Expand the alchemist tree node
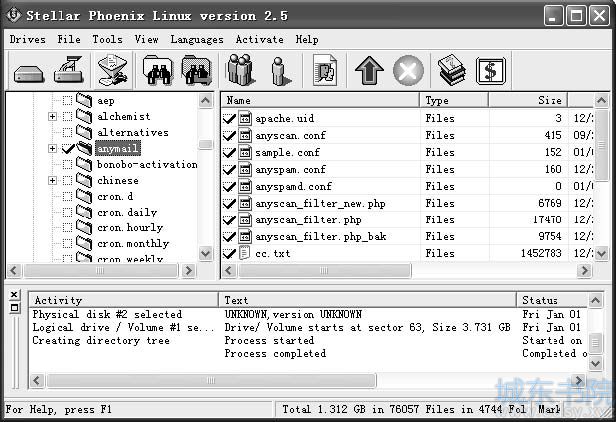 click(52, 116)
